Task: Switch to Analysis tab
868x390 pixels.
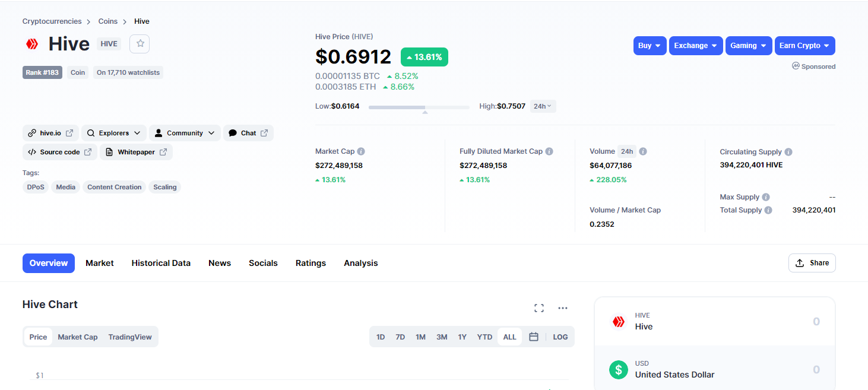Action: pyautogui.click(x=361, y=263)
